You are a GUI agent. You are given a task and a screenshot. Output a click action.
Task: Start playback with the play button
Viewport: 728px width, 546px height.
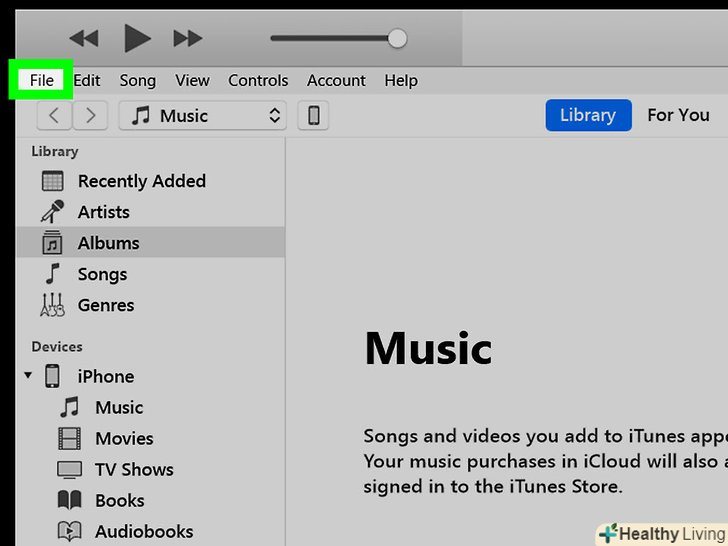coord(137,38)
